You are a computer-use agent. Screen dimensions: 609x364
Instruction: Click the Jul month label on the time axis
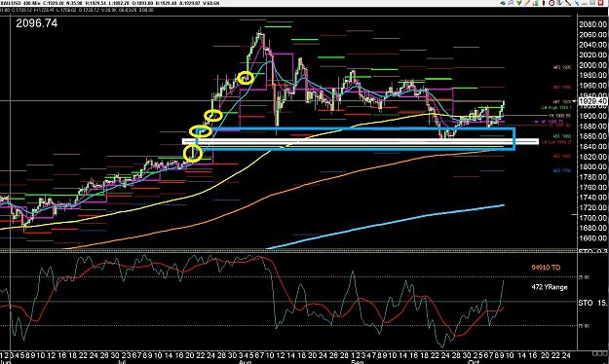pos(122,362)
